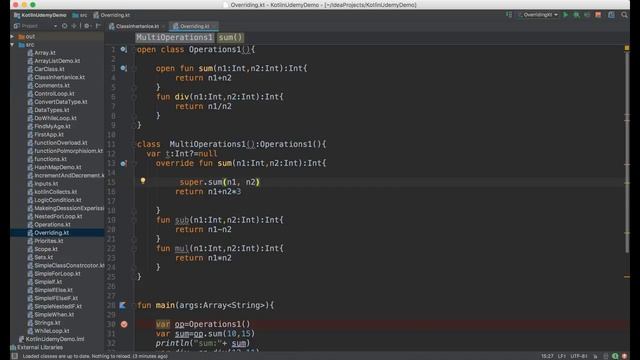
Task: Open Array.kt in project tree
Action: coord(41,53)
